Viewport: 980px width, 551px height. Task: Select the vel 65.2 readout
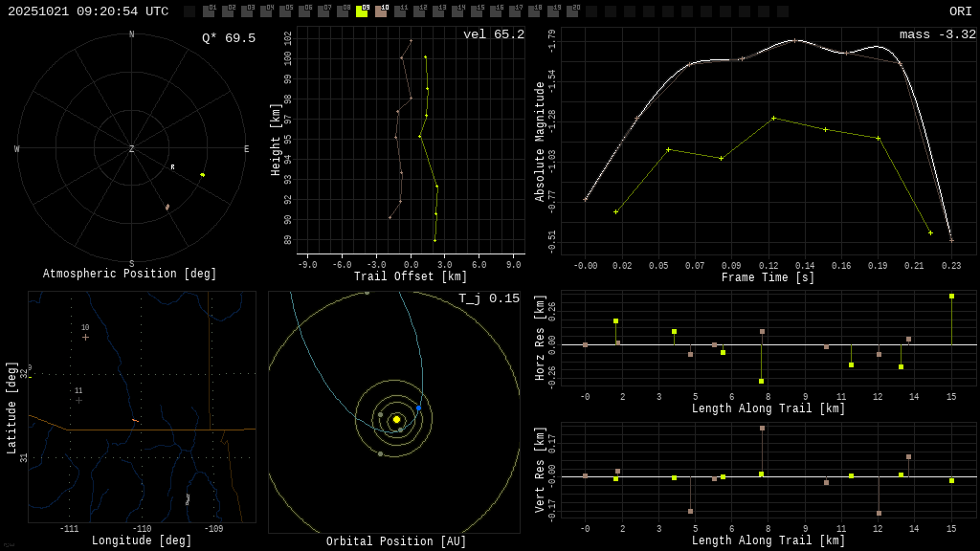[x=494, y=34]
